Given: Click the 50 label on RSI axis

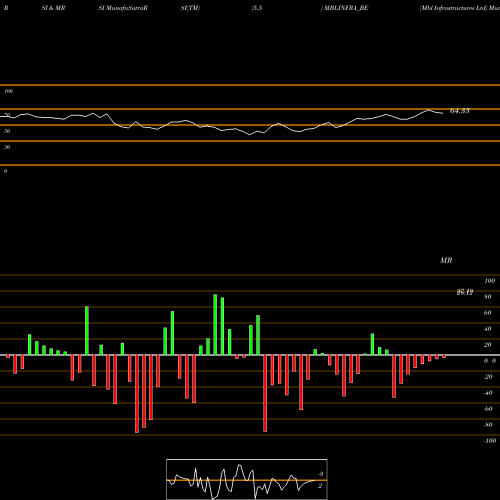Looking at the screenshot, I should coord(7,131).
